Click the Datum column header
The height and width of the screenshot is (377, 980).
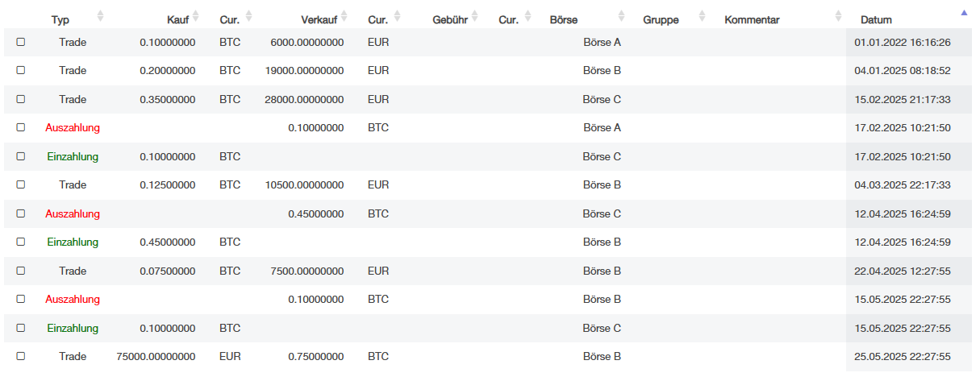[x=875, y=19]
